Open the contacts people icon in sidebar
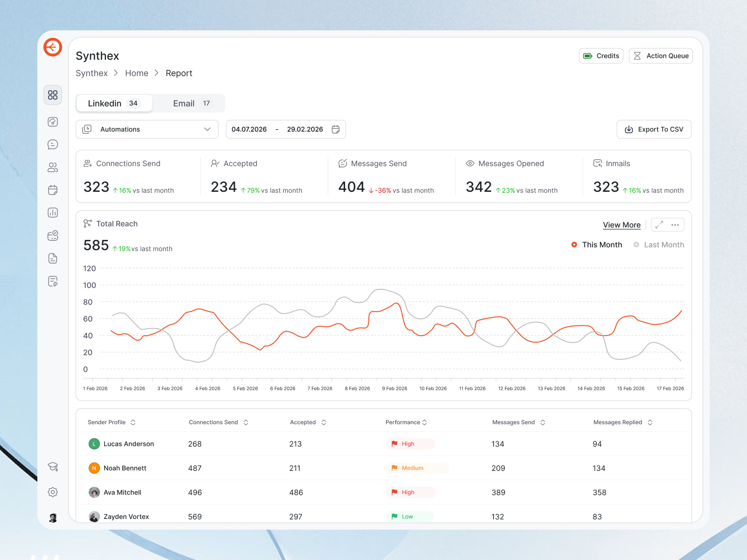Viewport: 747px width, 560px height. click(x=53, y=167)
